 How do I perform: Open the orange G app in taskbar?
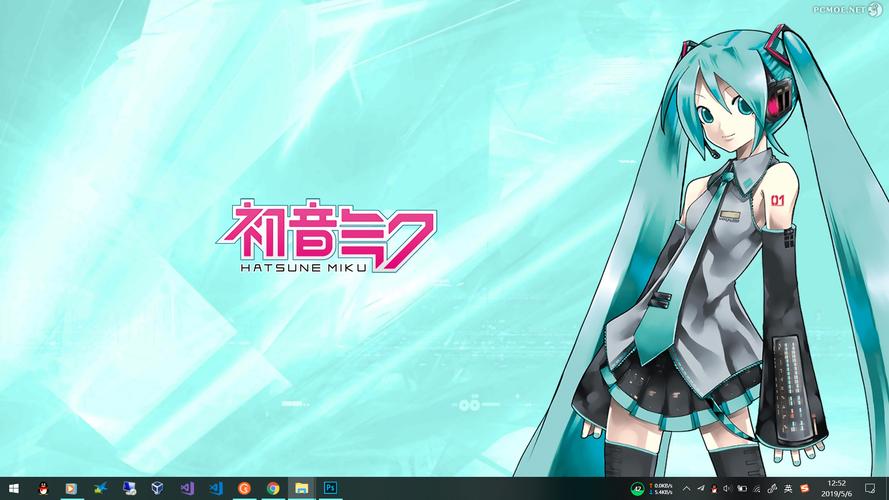[244, 488]
